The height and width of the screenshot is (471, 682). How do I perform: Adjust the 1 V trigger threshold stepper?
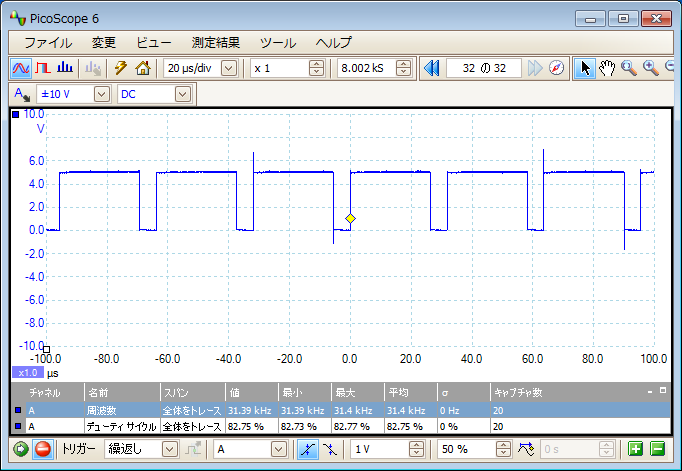tap(416, 449)
